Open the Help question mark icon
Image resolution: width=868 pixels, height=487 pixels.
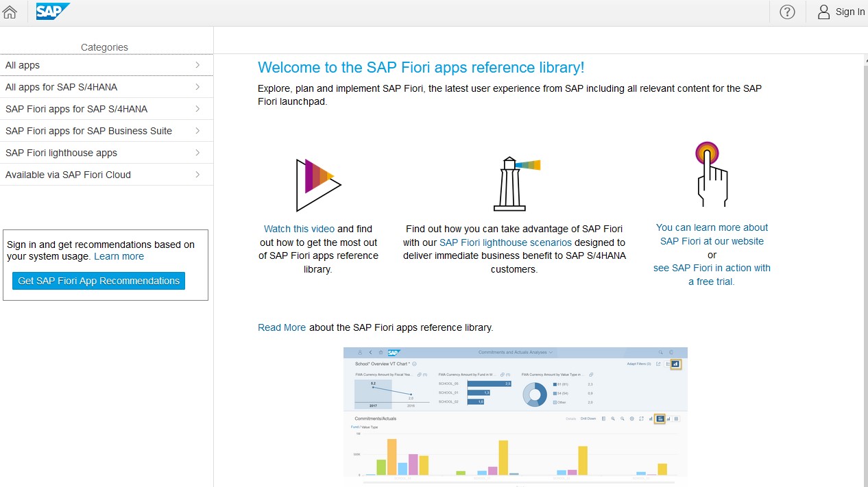tap(786, 12)
